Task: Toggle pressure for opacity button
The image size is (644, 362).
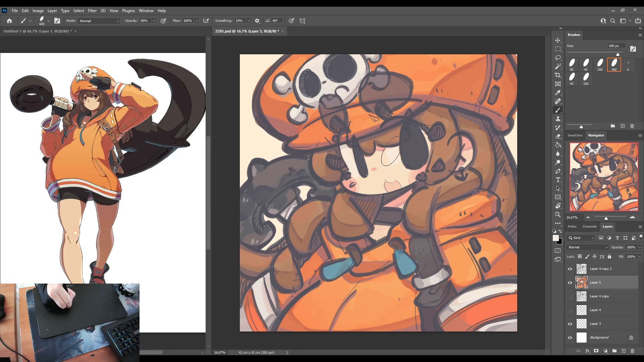Action: coord(163,21)
